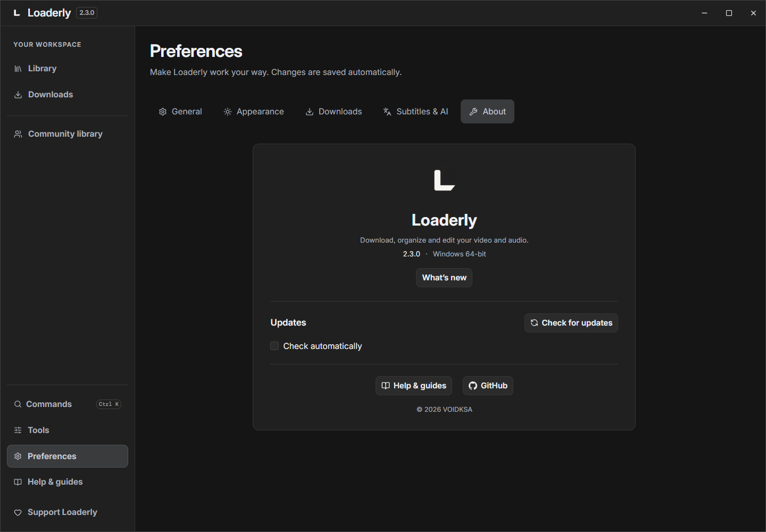Click the book icon in card's Help & guides

386,386
